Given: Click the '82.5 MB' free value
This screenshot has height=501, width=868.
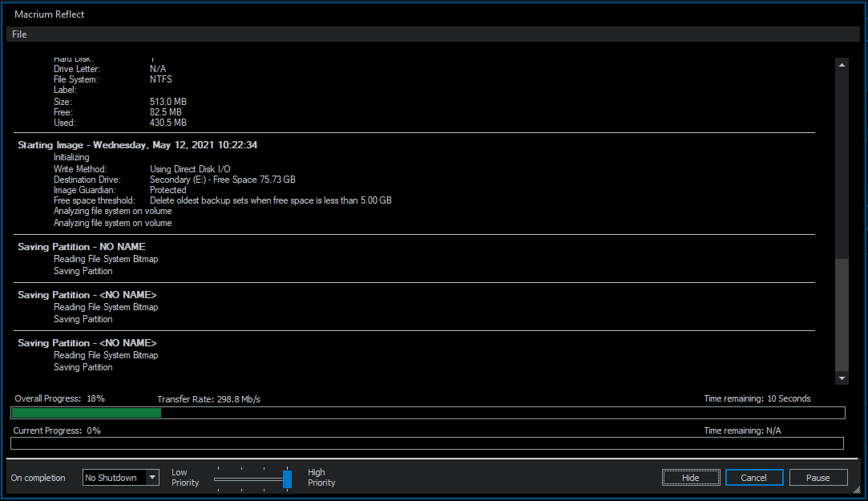Looking at the screenshot, I should (x=166, y=112).
